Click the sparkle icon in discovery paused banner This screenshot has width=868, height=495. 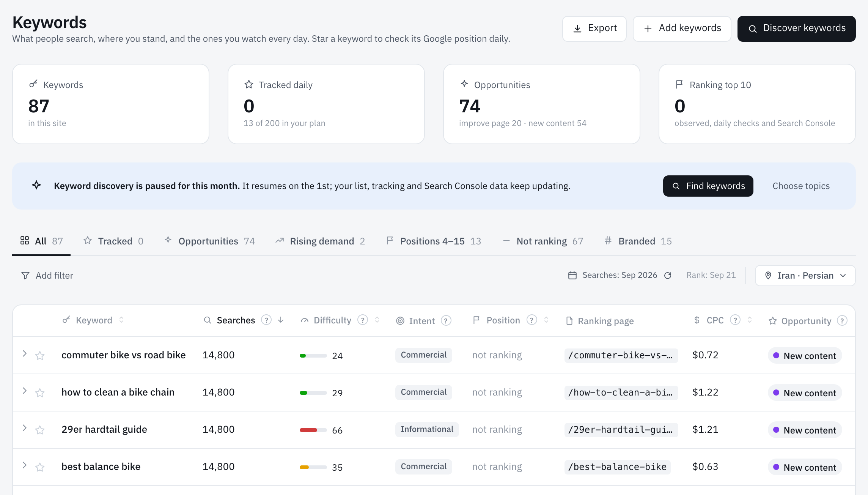(x=36, y=185)
